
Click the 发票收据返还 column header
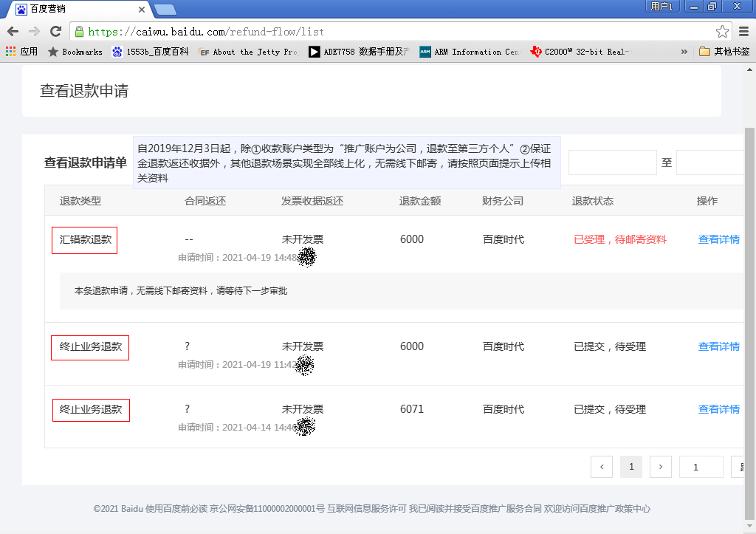click(x=312, y=201)
